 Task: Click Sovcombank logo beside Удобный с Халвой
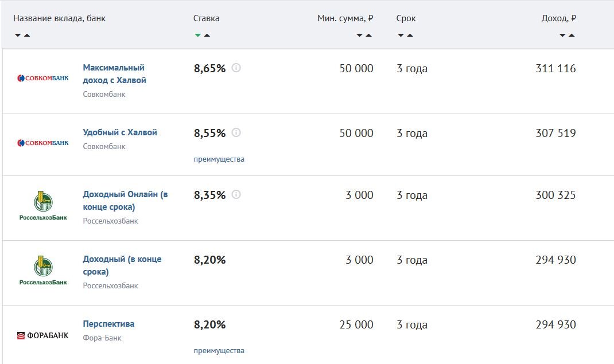(43, 143)
